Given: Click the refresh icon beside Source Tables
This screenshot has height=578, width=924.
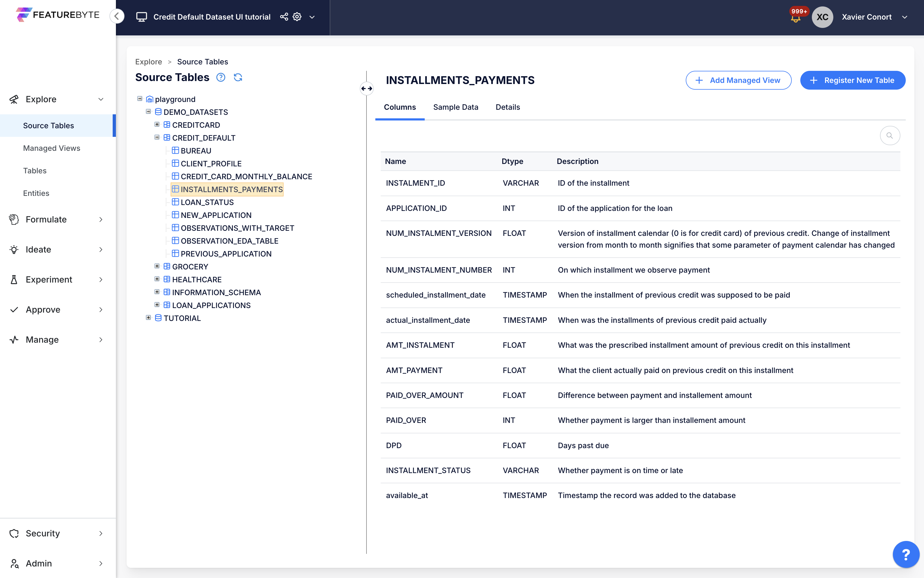Looking at the screenshot, I should click(238, 78).
